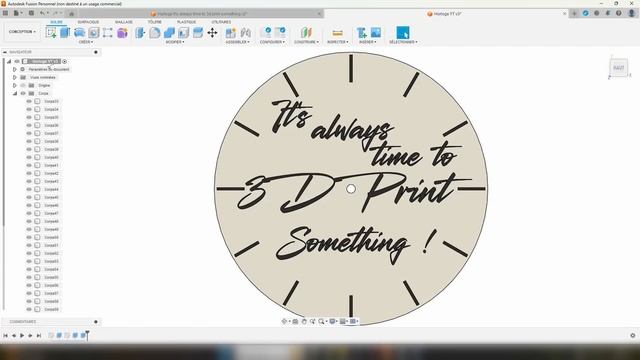
Task: Open the CONCEPTION workspace dropdown
Action: pyautogui.click(x=22, y=31)
